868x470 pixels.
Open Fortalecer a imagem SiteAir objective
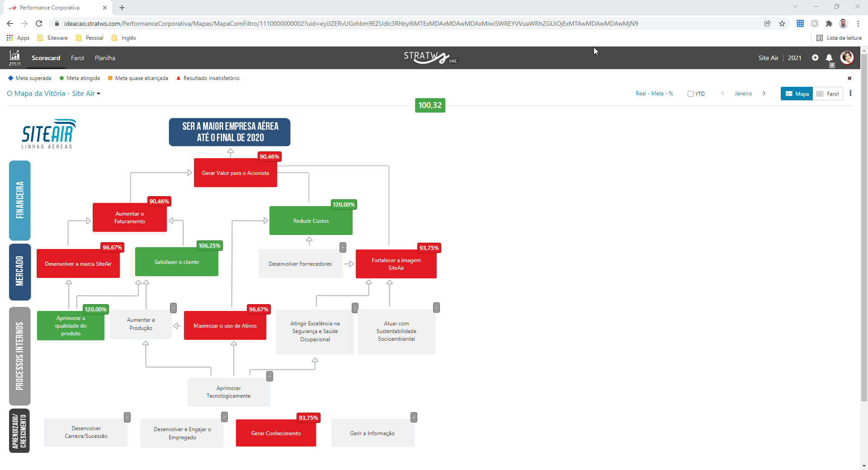(396, 264)
